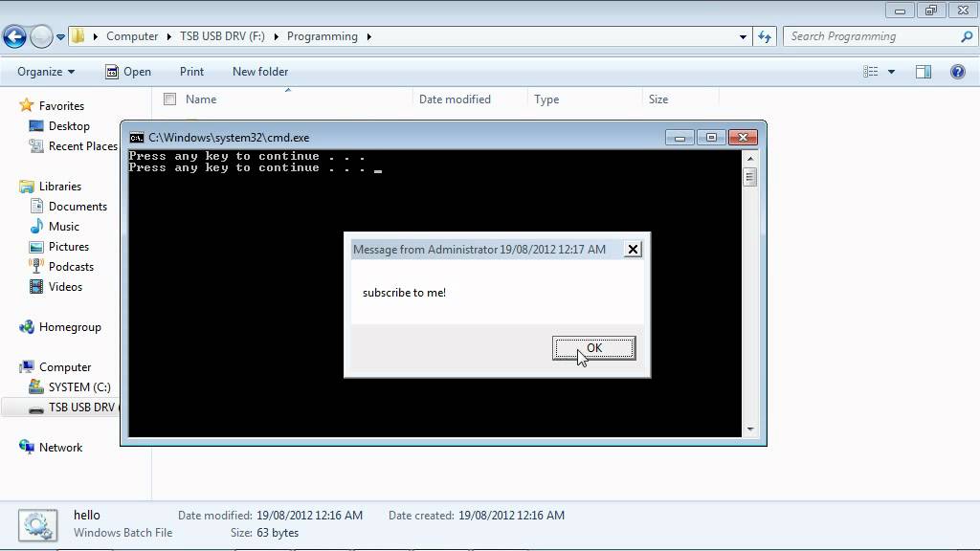Expand arrow after Computer breadcrumb

(168, 36)
